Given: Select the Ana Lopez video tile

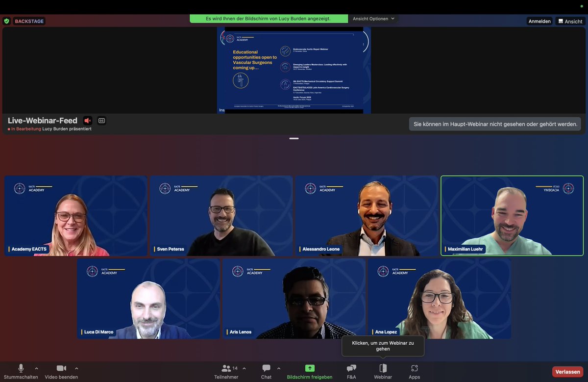Looking at the screenshot, I should pyautogui.click(x=440, y=299).
